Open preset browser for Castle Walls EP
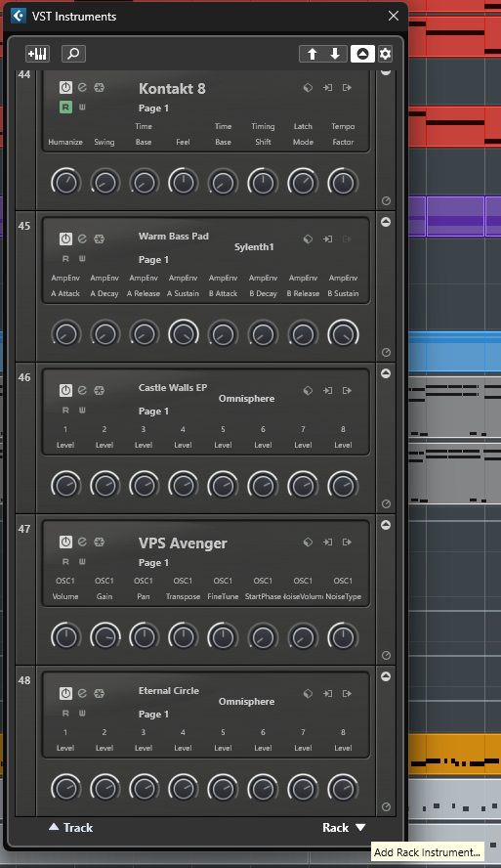Image resolution: width=501 pixels, height=868 pixels. point(308,390)
